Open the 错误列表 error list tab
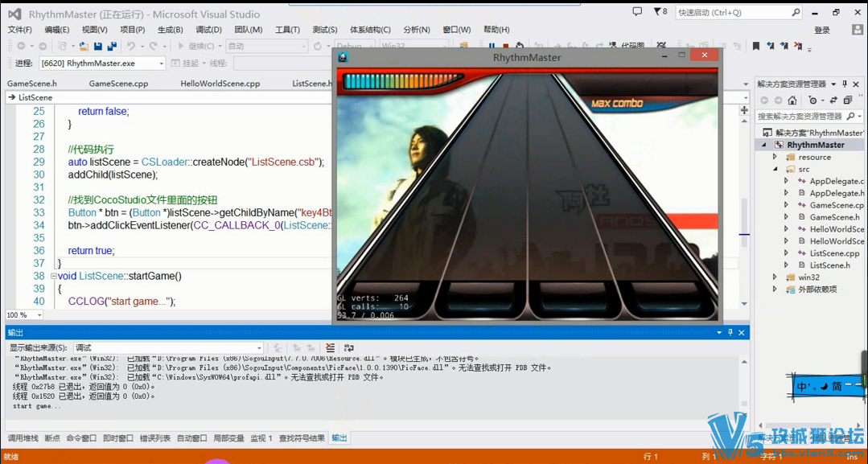 tap(155, 438)
